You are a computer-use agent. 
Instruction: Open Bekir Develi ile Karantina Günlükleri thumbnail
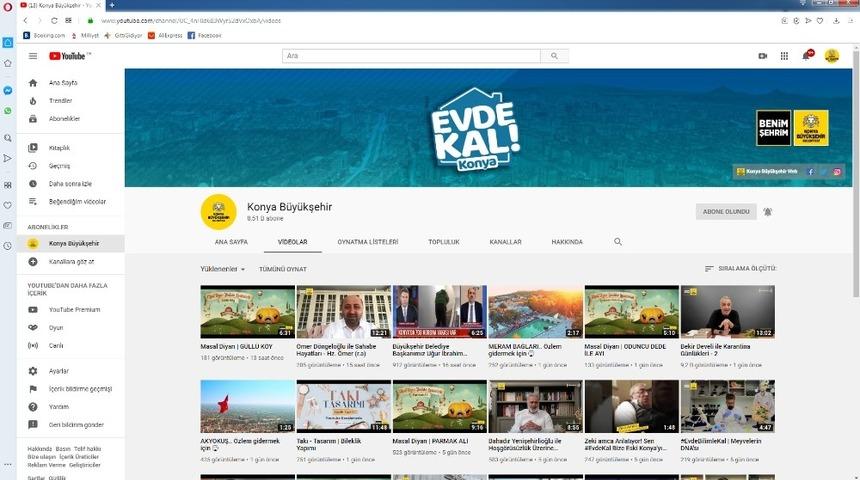click(x=727, y=312)
